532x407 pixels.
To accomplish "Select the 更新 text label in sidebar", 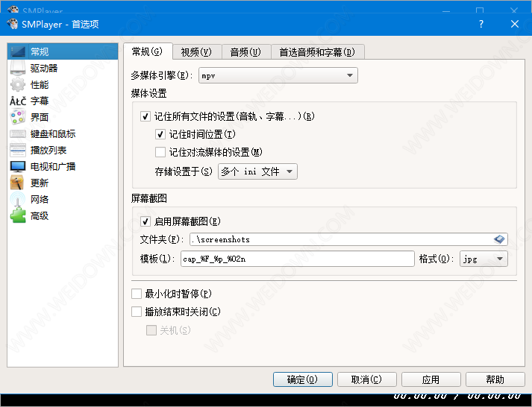I will click(x=40, y=183).
